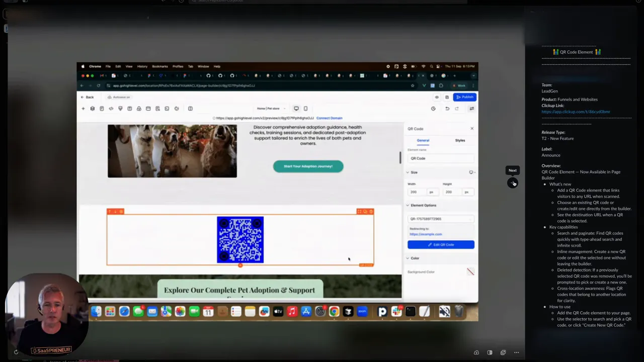This screenshot has width=644, height=362.
Task: Open the Chrome menu in the menu bar
Action: 95,66
